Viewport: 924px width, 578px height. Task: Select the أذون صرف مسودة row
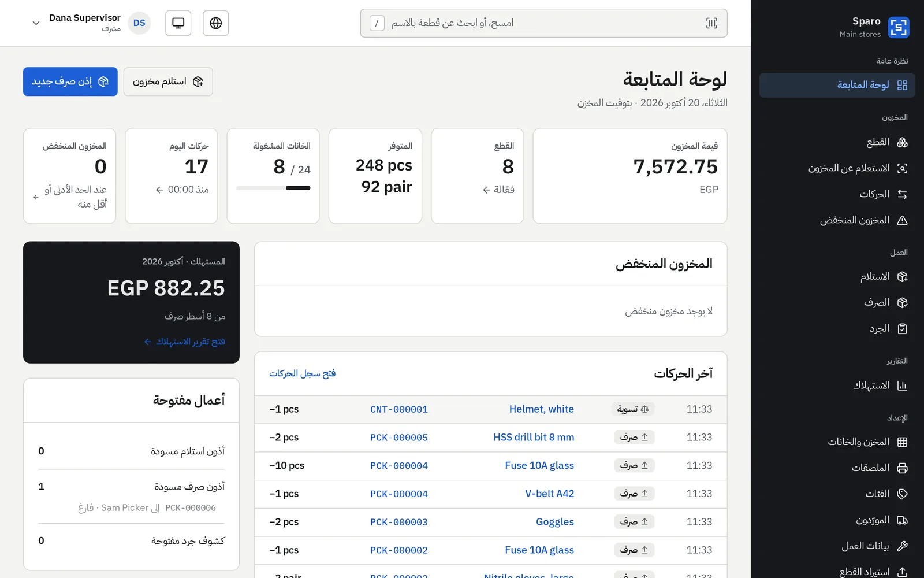(x=131, y=487)
